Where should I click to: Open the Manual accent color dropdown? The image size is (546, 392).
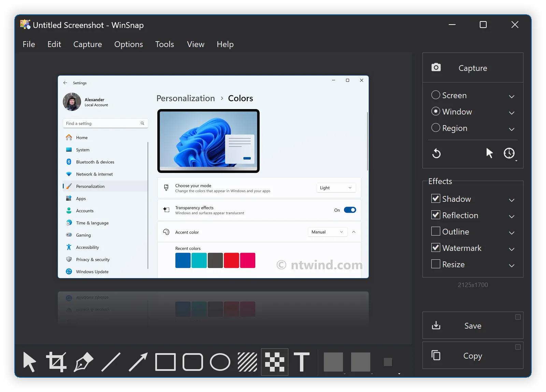click(328, 232)
